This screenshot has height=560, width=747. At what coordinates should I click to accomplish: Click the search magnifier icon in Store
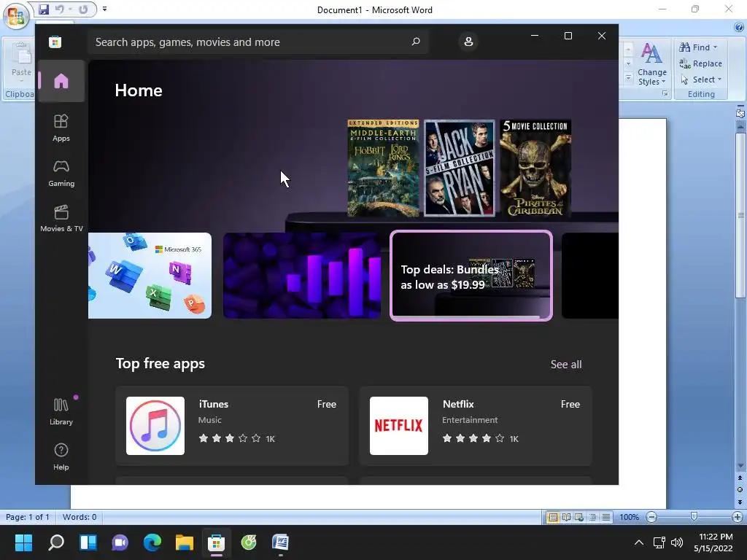point(415,42)
